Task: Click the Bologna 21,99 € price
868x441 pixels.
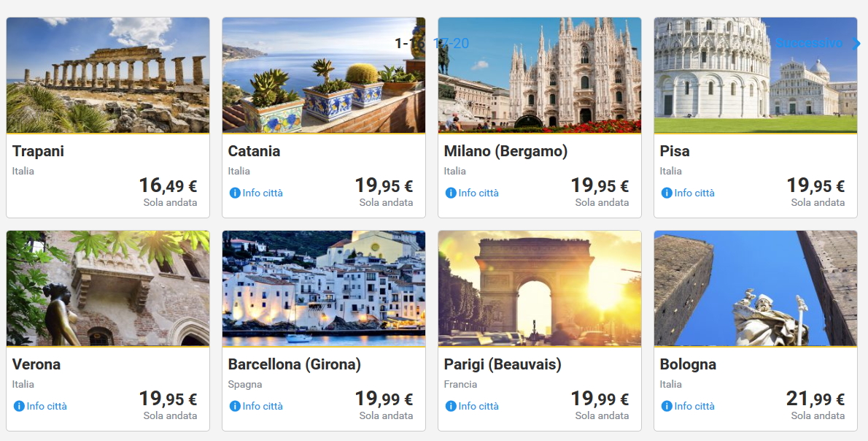Action: (x=815, y=399)
